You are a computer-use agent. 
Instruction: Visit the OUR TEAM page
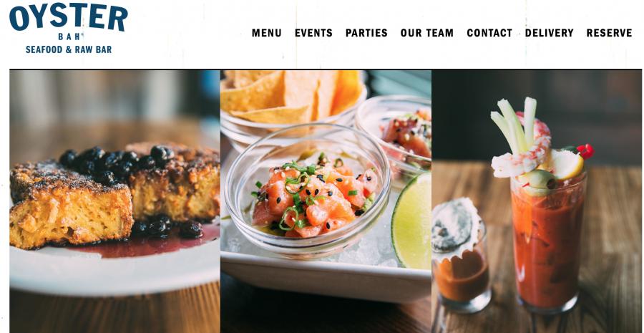pyautogui.click(x=426, y=33)
